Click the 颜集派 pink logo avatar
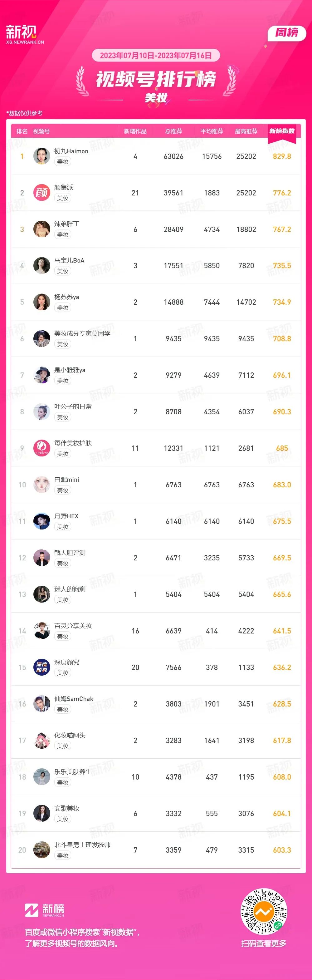 pos(42,193)
